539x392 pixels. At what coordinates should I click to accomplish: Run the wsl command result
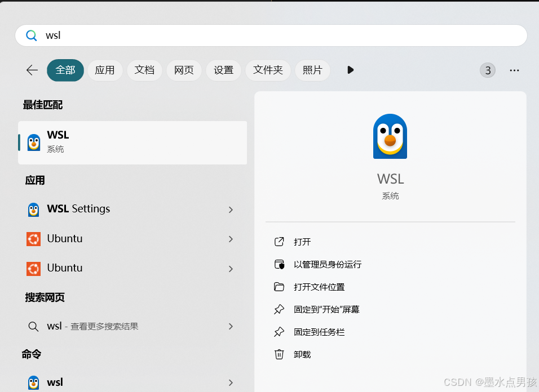click(132, 382)
